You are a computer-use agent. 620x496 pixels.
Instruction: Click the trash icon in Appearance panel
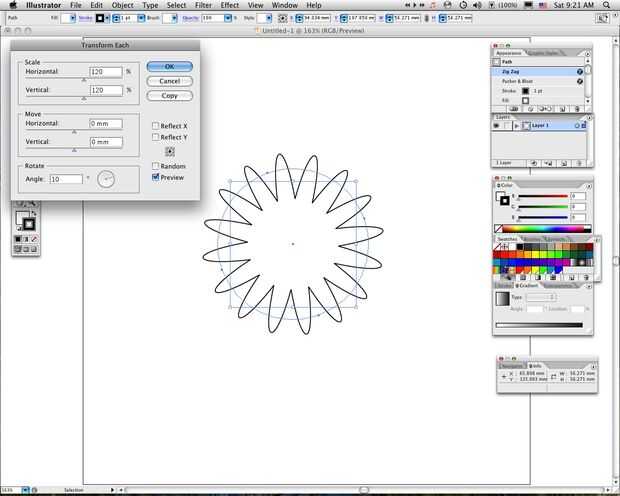point(577,109)
